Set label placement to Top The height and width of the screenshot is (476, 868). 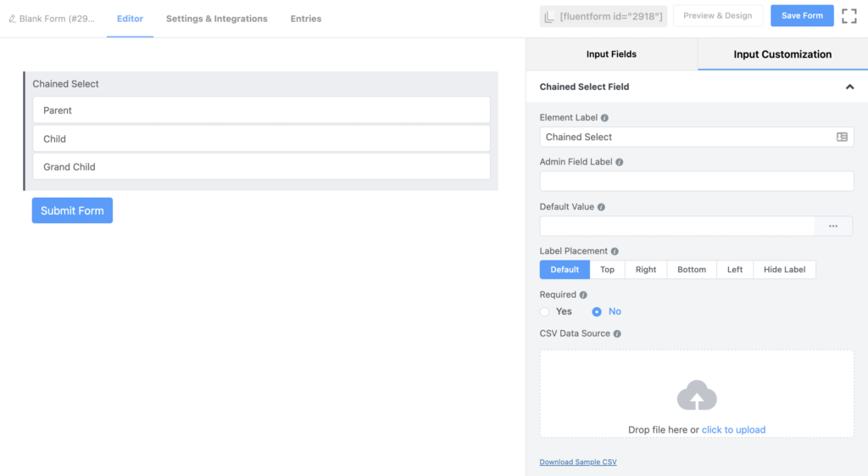point(607,270)
